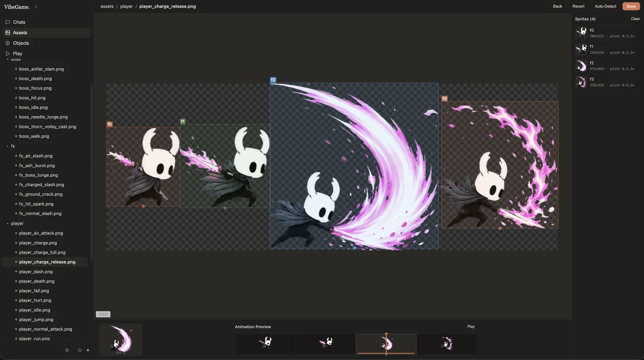Play the animation preview
Viewport: 644px width, 360px height.
tap(471, 327)
